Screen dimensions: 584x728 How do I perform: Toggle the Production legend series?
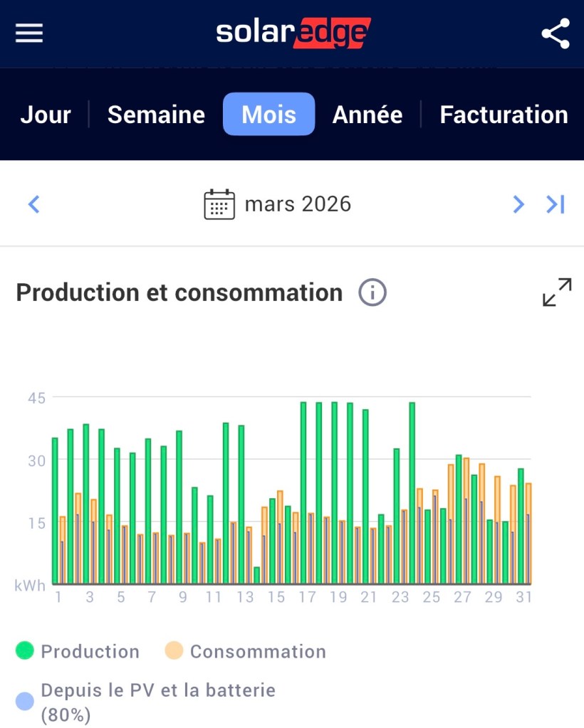(26, 651)
